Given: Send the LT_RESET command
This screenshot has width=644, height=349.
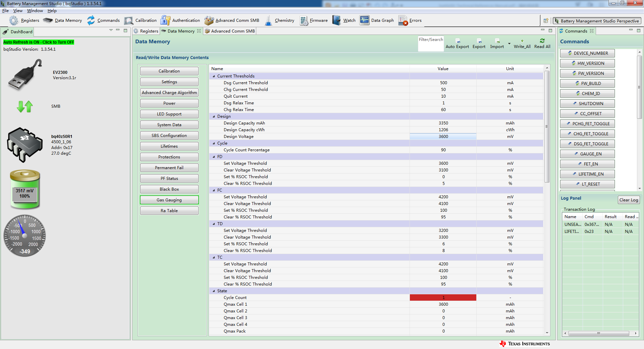Looking at the screenshot, I should point(587,184).
